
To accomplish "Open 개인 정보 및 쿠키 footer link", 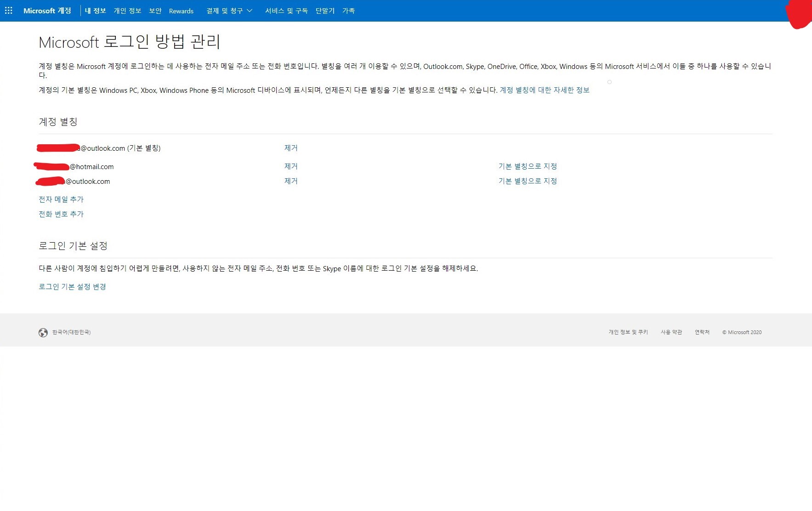I will [x=628, y=332].
